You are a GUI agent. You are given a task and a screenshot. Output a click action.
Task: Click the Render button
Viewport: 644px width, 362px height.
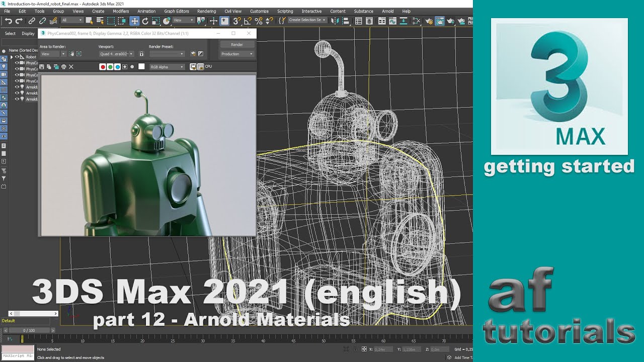pos(237,44)
